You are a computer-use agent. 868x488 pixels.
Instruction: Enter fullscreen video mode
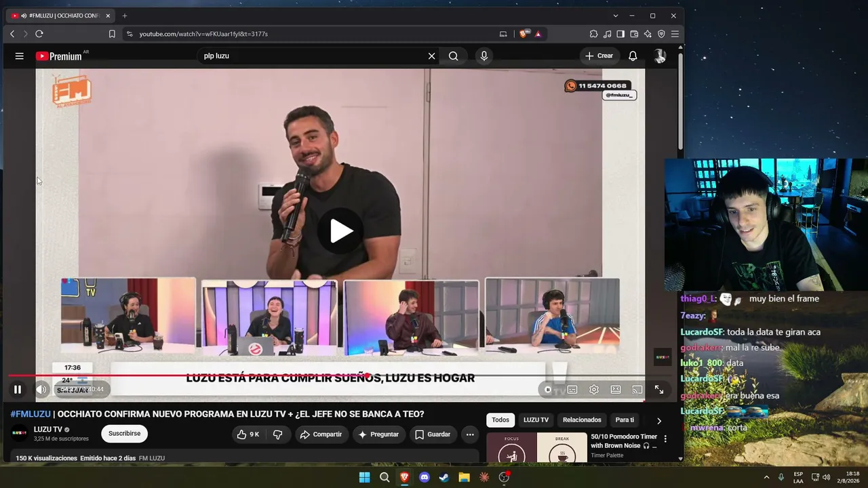[659, 390]
